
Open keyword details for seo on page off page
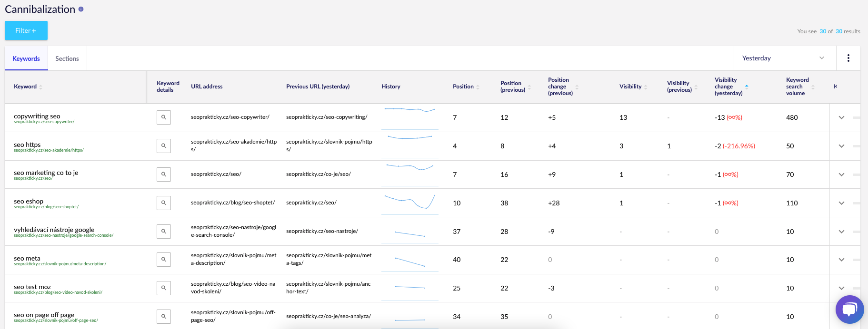(x=164, y=317)
